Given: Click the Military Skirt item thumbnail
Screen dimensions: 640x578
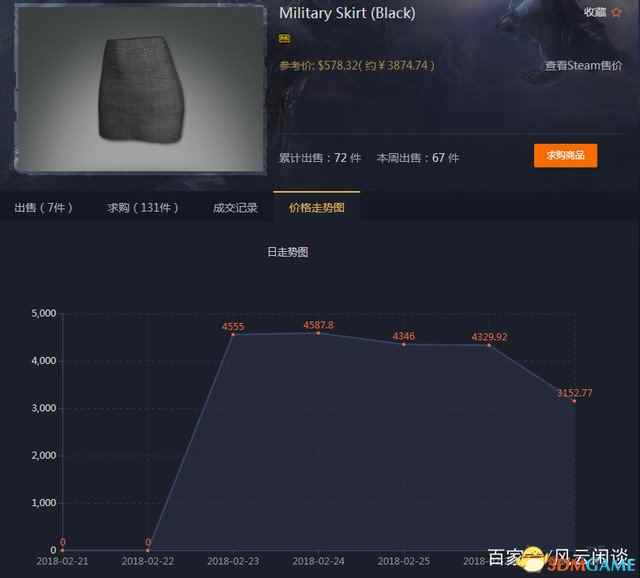Looking at the screenshot, I should 141,89.
